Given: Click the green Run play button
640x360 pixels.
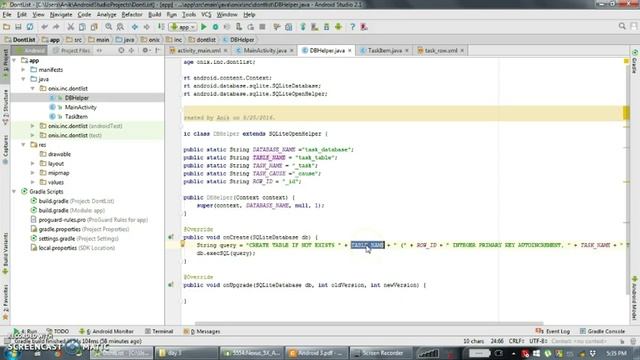Looking at the screenshot, I should coord(204,27).
